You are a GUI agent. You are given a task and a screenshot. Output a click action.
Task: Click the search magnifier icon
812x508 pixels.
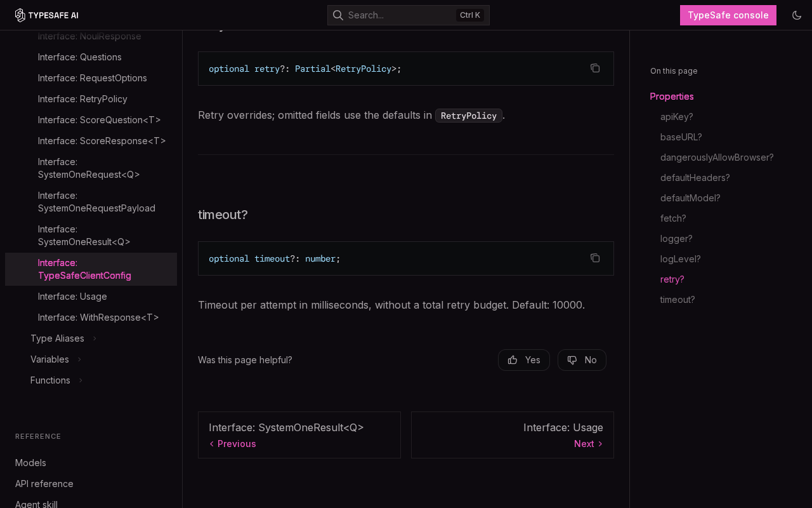[x=338, y=15]
